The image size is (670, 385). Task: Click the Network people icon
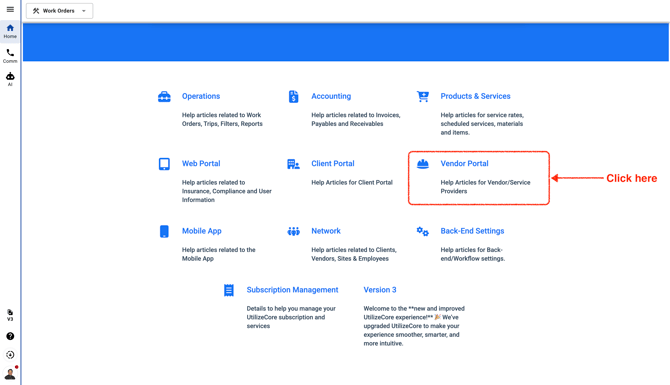tap(294, 232)
